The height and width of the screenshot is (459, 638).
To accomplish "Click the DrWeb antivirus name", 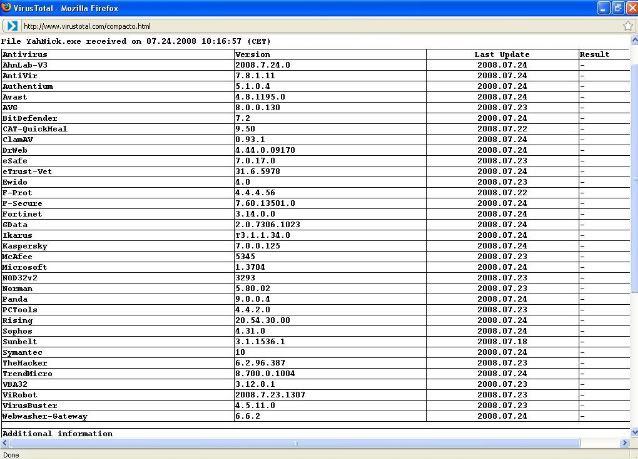I will tap(15, 150).
